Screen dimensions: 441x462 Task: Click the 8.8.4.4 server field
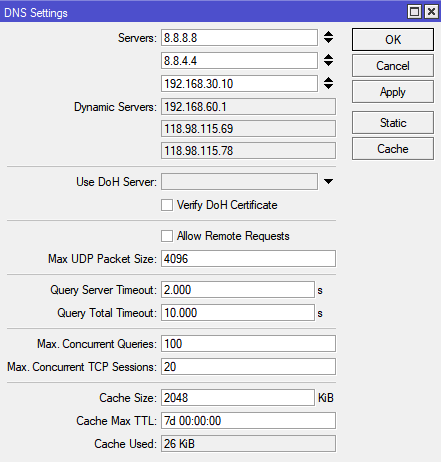tap(239, 61)
